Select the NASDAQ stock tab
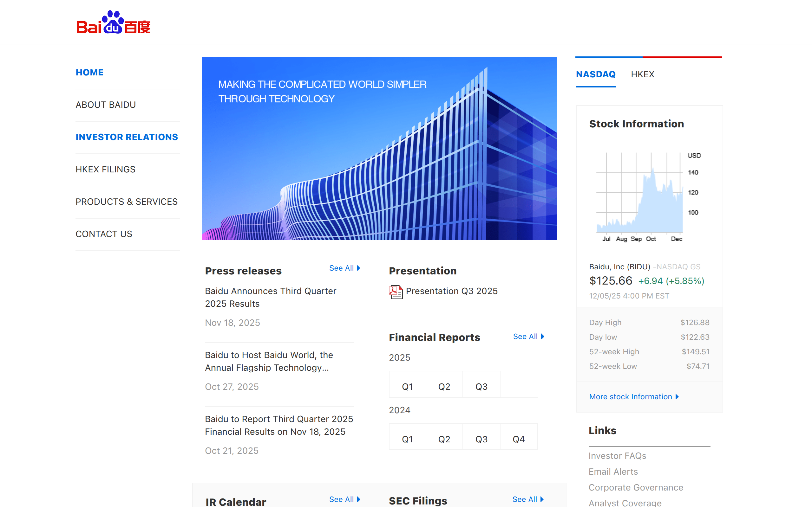 (596, 74)
